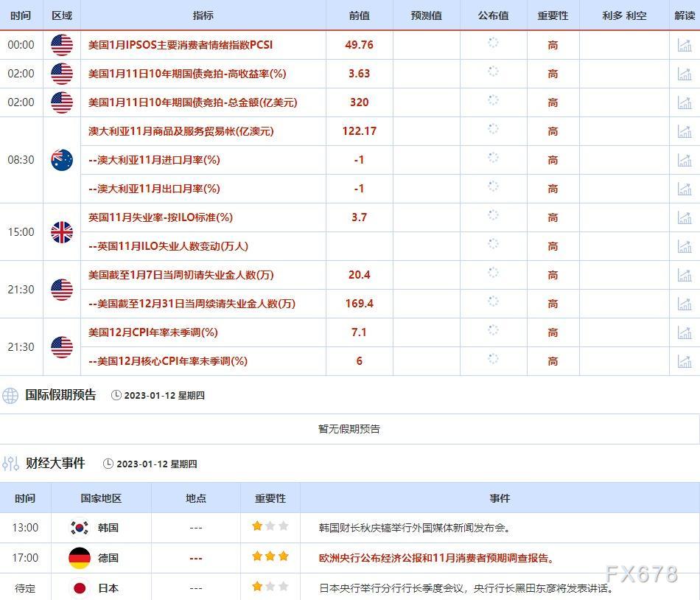
Task: Click --澳大利亚11月进口月率(%) indicator
Action: point(154,160)
